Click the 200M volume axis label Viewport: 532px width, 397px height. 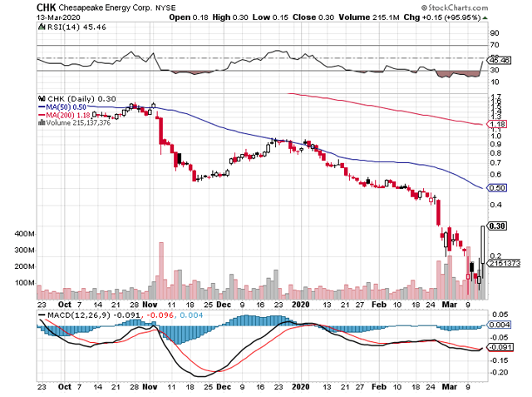24,266
